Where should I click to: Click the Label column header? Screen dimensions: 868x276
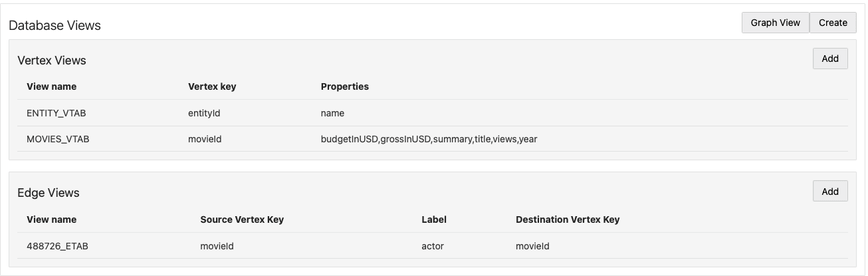coord(434,219)
